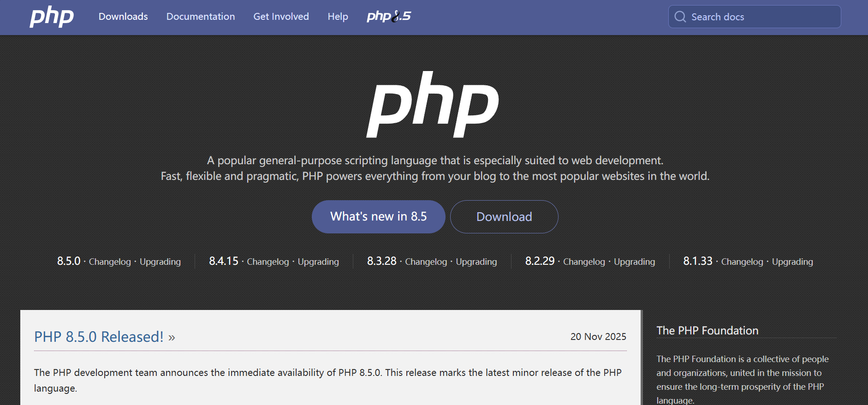
Task: Open the php 8.5 release logo link
Action: tap(389, 17)
